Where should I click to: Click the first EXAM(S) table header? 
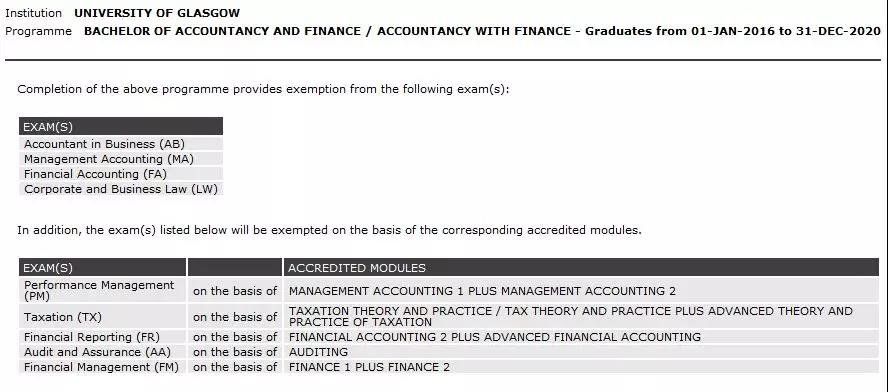pyautogui.click(x=121, y=126)
